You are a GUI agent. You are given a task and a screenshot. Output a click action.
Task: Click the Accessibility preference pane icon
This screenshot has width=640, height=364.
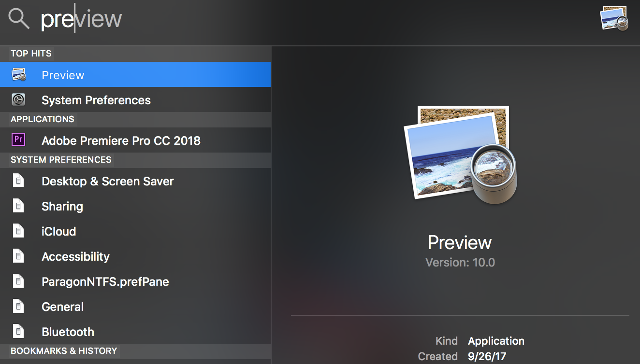(18, 256)
